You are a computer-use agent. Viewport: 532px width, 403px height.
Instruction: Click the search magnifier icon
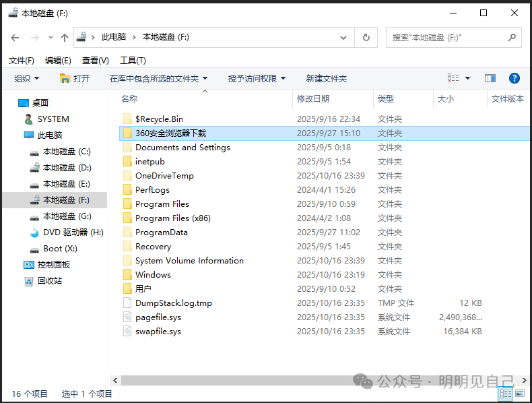[x=512, y=38]
